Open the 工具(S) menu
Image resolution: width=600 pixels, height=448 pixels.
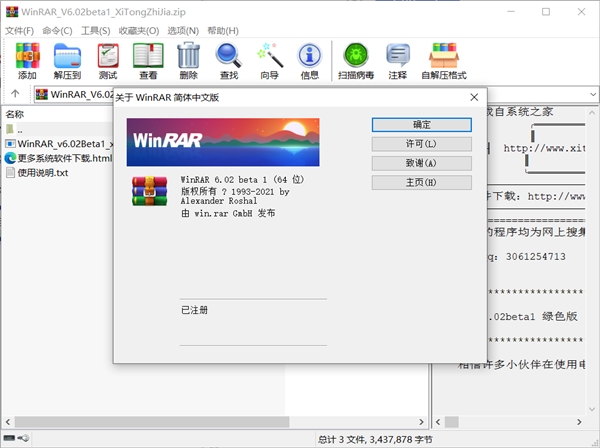[96, 31]
